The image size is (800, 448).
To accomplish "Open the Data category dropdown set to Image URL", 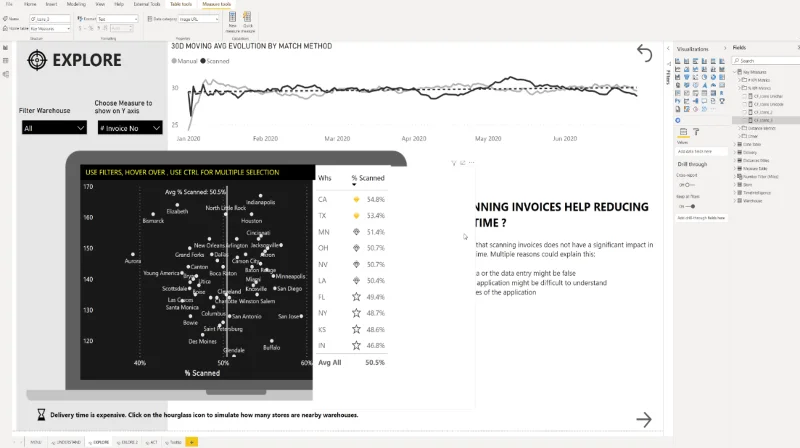I will tap(198, 19).
